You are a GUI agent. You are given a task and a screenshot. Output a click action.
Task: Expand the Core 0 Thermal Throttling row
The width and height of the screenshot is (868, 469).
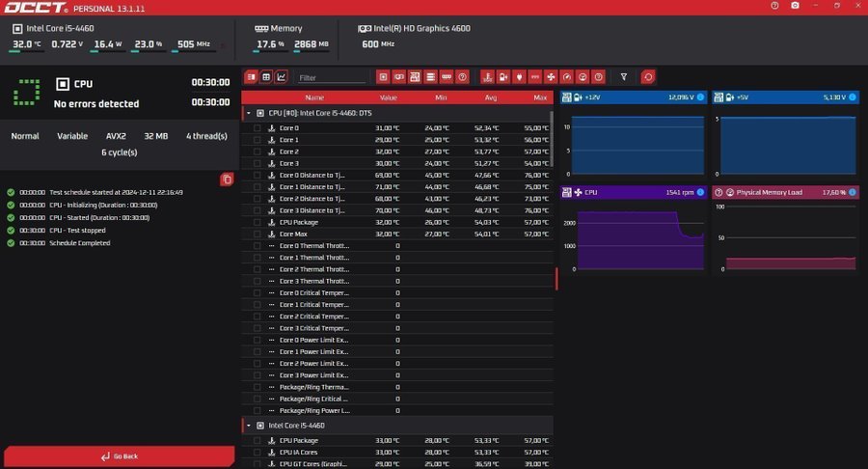(x=271, y=246)
